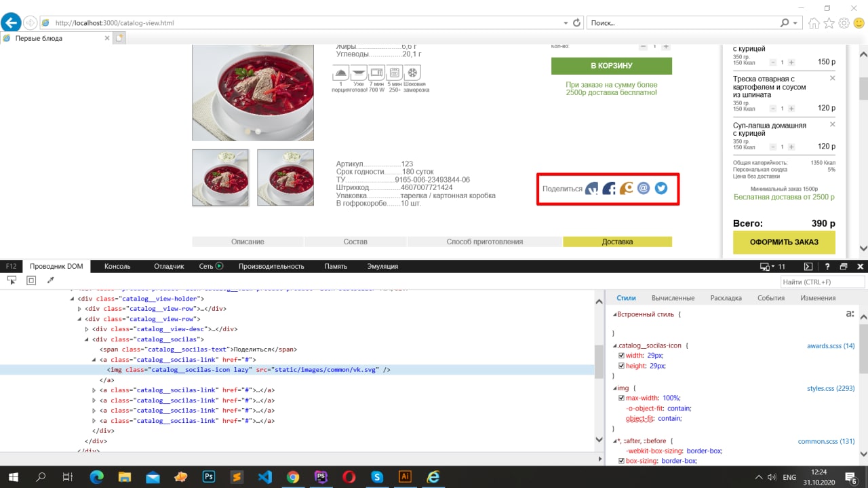The height and width of the screenshot is (488, 868).
Task: Remove the cod with potatoes item from cart
Action: [833, 79]
